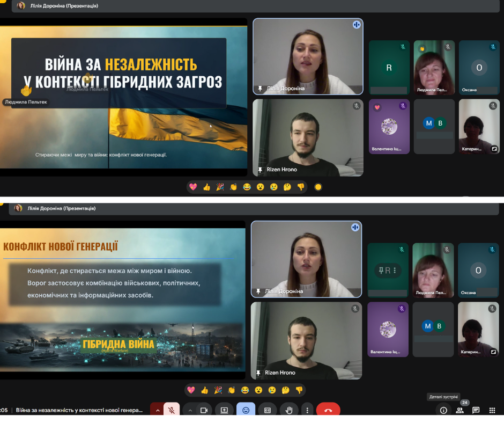
Task: Send heart reaction from the lower reactions bar
Action: [x=191, y=390]
